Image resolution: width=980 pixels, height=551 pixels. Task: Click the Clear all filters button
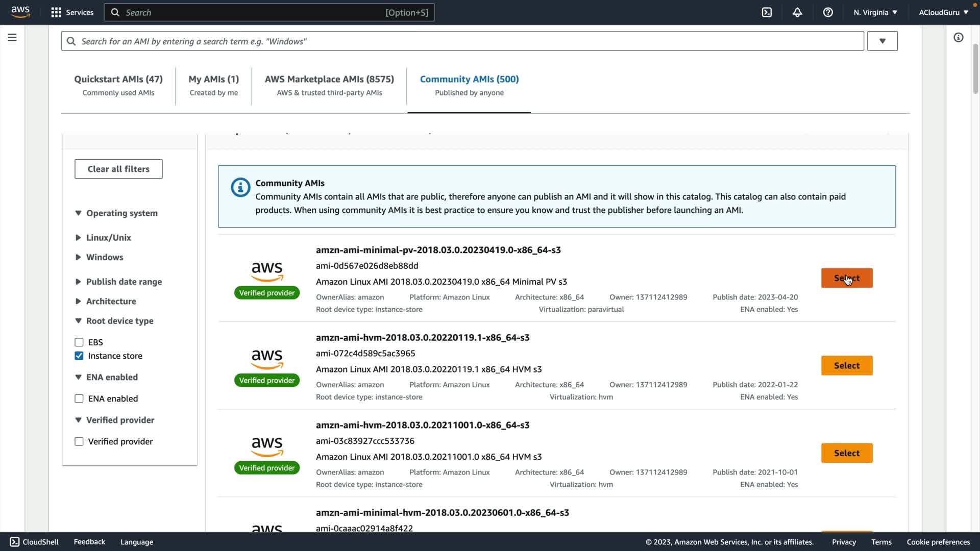click(x=118, y=169)
